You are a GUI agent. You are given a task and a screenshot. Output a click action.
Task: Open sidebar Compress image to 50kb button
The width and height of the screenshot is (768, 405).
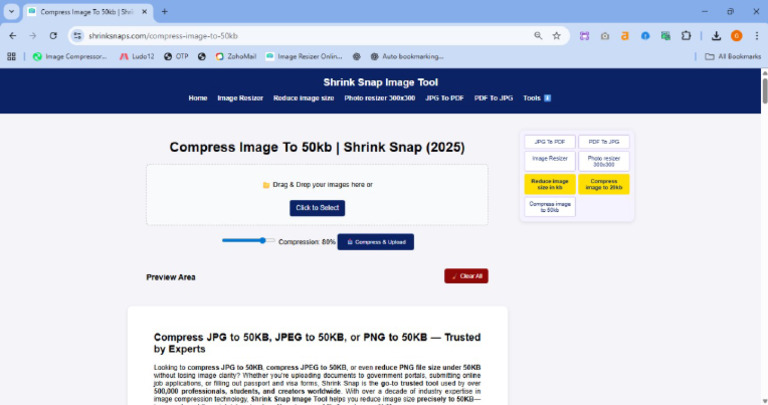click(550, 207)
